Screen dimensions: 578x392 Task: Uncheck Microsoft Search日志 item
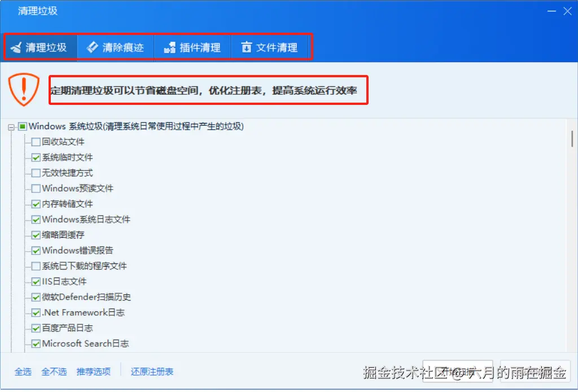click(x=36, y=344)
